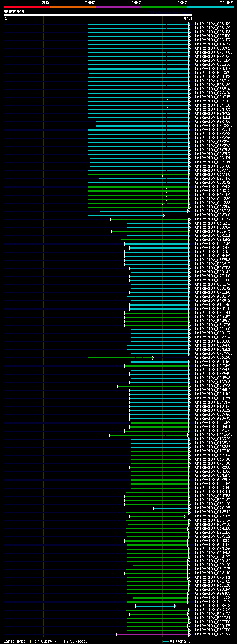Select the UniRef100_C4JFX8 label
Viewport: 237px width, 644px height.
213,463
